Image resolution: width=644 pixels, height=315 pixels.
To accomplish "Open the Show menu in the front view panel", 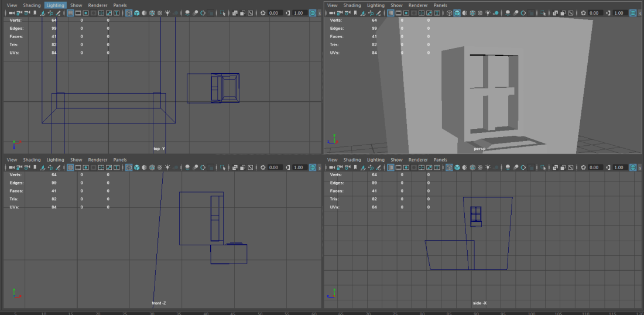I will pos(76,160).
